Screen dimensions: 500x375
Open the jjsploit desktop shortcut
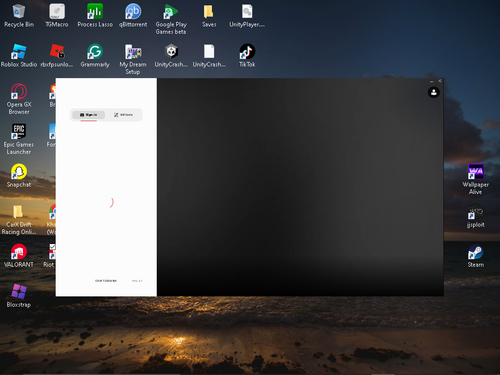point(476,216)
